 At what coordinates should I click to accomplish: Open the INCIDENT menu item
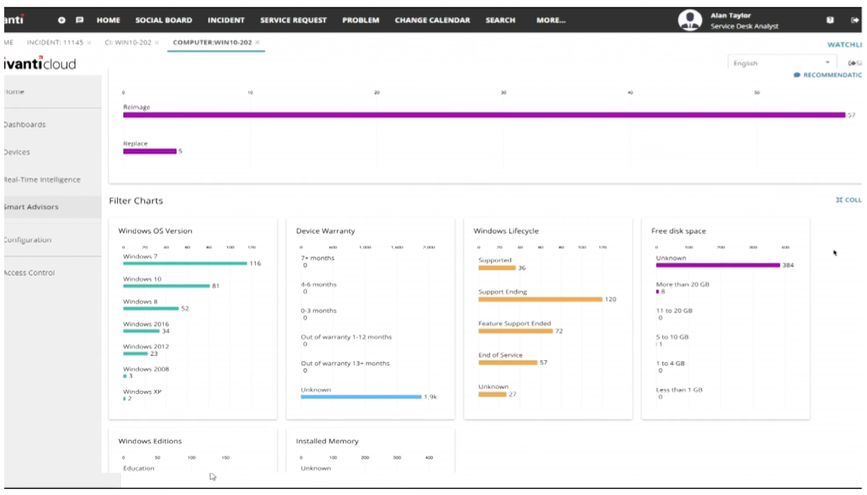click(226, 20)
